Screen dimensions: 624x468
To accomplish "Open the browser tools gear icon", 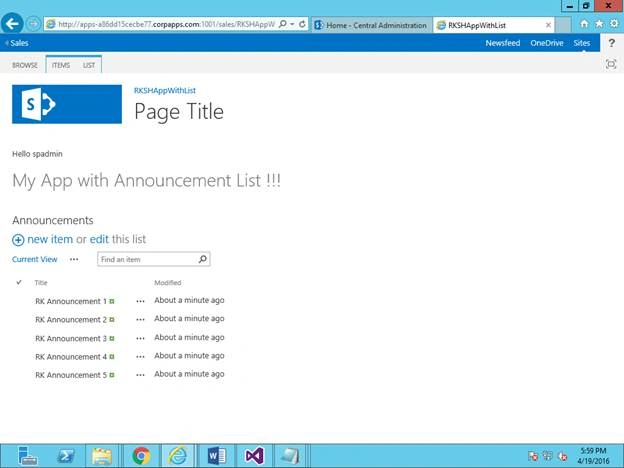I will click(x=614, y=24).
